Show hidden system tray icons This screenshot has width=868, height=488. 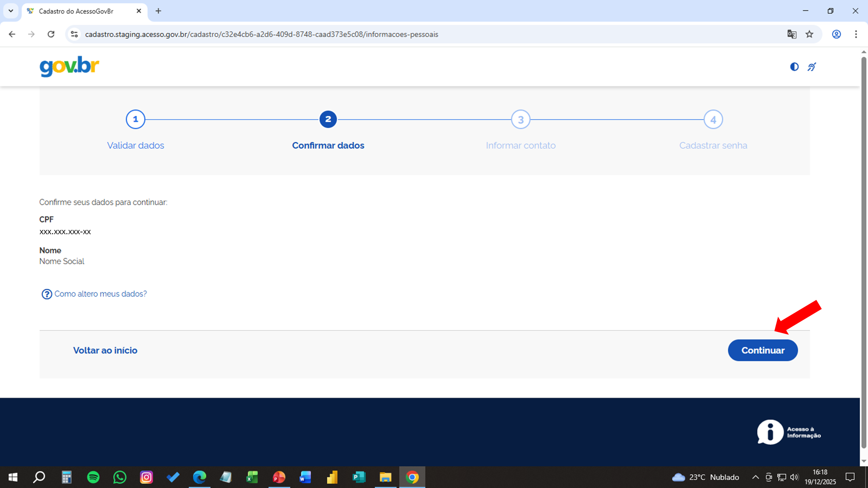[x=755, y=477]
